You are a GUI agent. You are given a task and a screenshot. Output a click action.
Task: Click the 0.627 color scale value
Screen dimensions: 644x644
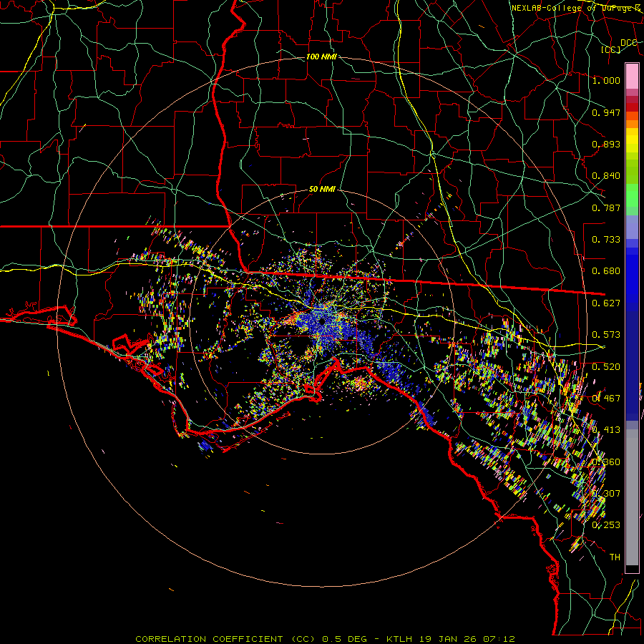pos(606,303)
